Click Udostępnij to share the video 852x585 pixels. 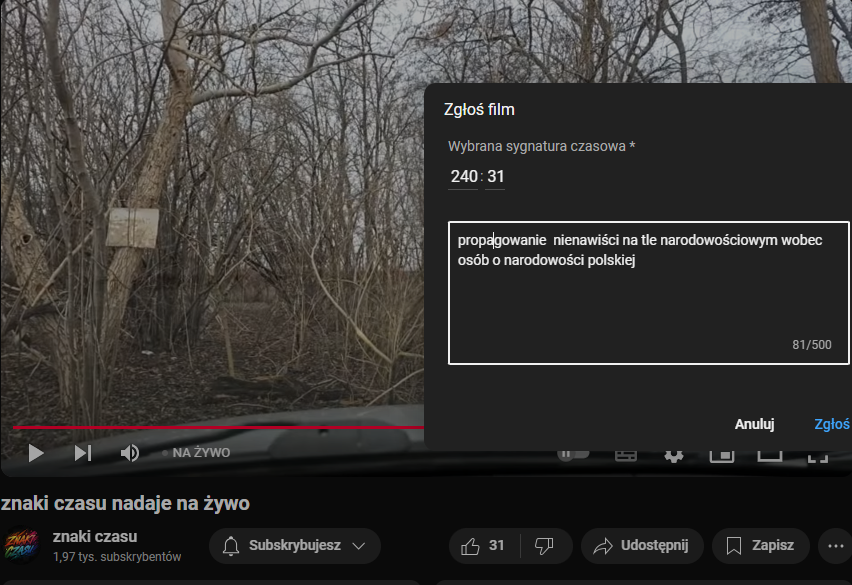(641, 546)
